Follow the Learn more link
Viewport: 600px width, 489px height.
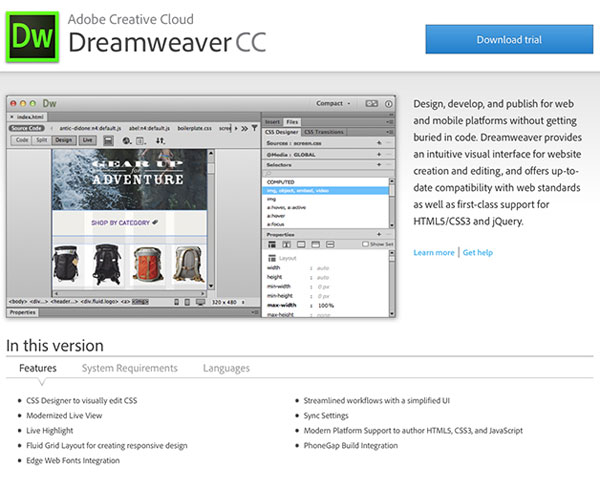433,252
